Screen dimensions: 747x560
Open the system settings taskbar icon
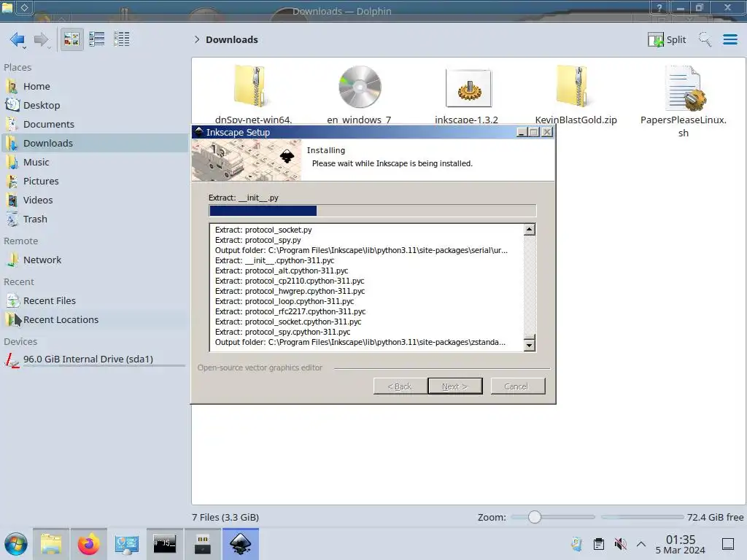point(127,544)
